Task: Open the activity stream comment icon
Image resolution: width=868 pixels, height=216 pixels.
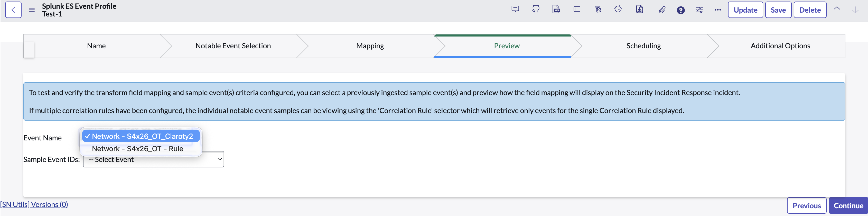Action: point(515,10)
